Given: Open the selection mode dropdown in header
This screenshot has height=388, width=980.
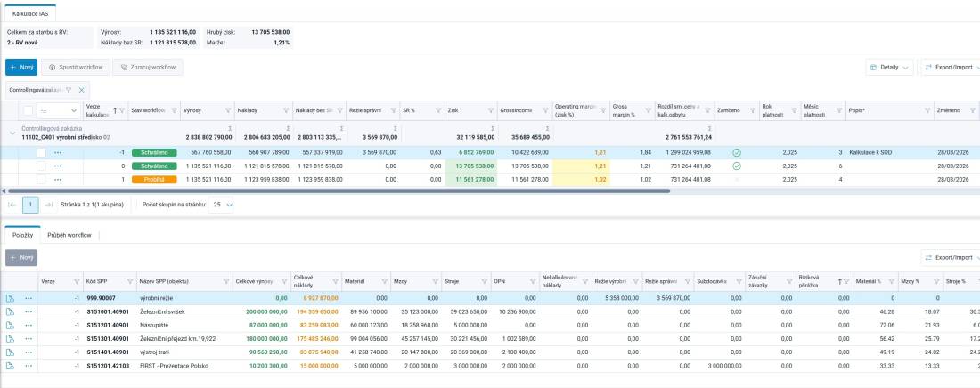Looking at the screenshot, I should click(x=58, y=110).
